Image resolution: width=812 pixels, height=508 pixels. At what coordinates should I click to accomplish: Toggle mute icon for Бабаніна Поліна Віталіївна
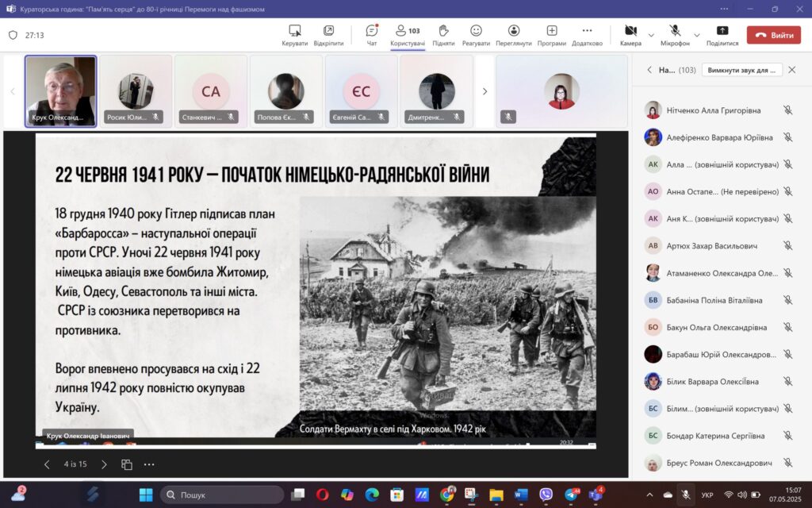[787, 300]
